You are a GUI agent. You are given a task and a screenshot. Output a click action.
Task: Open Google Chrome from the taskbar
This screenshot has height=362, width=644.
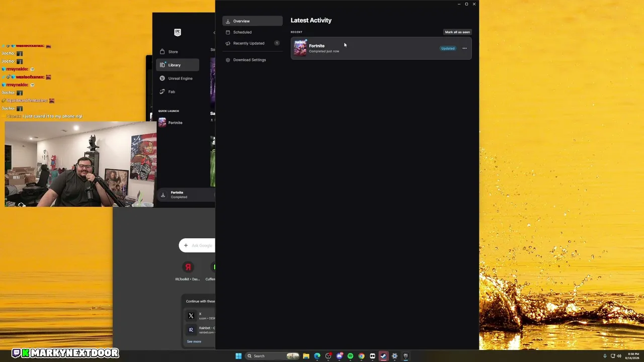point(361,356)
